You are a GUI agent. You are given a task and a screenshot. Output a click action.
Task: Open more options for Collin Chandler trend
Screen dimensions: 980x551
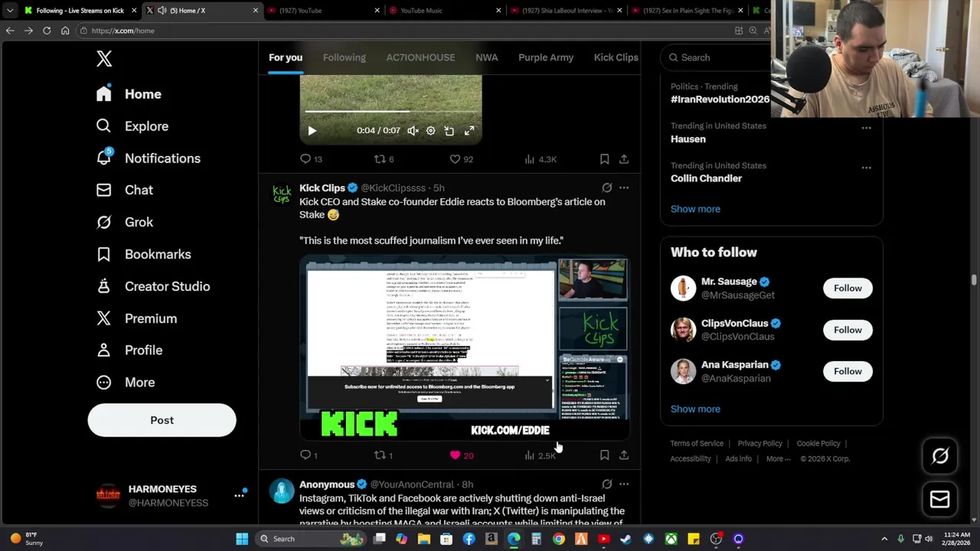[866, 168]
